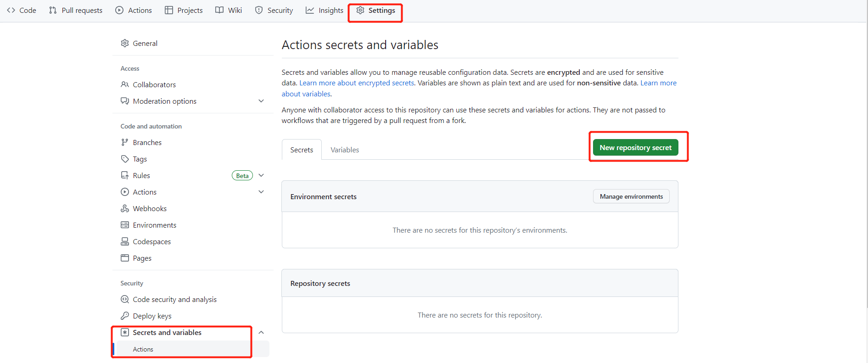Click the Codespaces icon in sidebar
The height and width of the screenshot is (363, 868).
point(124,241)
